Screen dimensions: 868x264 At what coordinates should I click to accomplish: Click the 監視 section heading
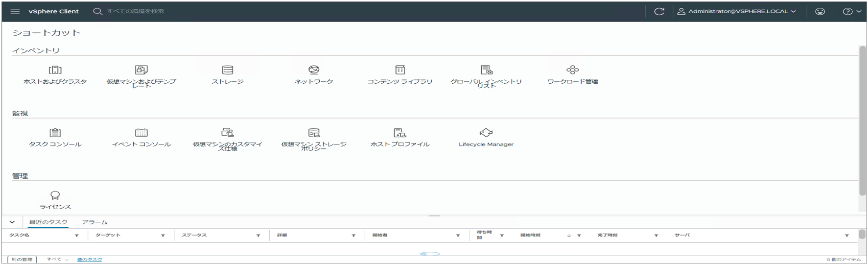20,113
